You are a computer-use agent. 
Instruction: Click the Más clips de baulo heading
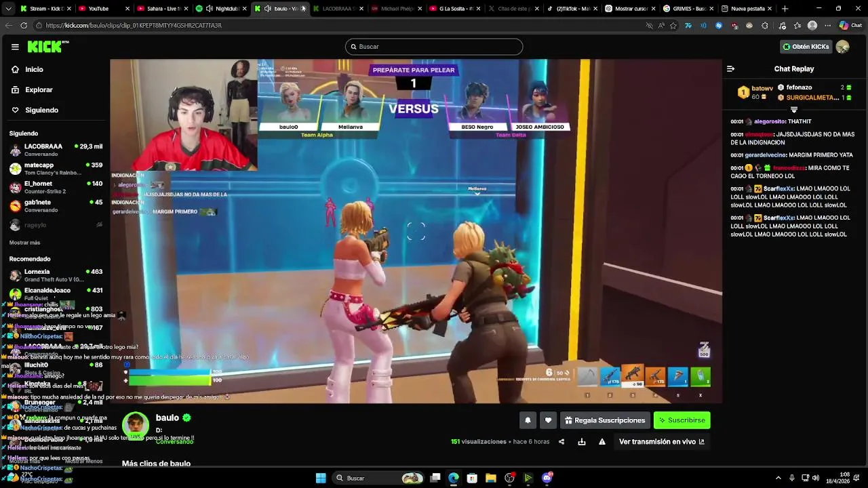(x=156, y=464)
